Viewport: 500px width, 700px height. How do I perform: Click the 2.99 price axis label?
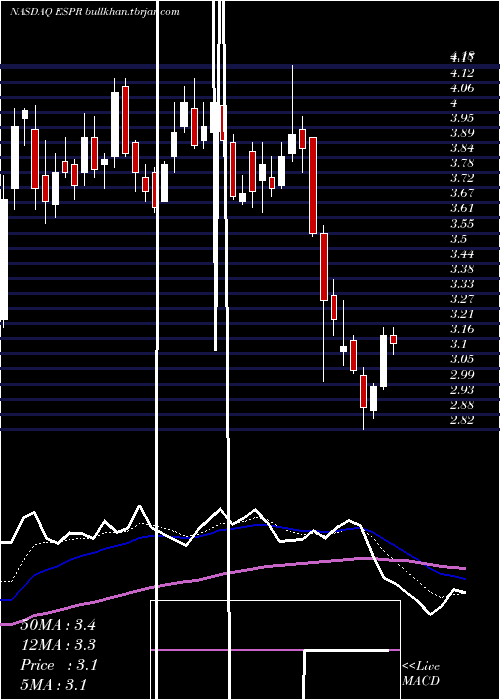462,374
